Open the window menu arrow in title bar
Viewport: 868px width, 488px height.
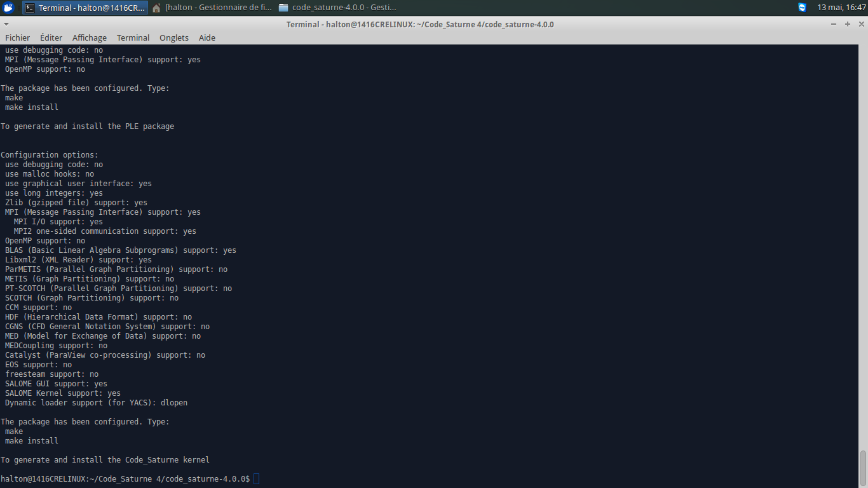point(6,24)
